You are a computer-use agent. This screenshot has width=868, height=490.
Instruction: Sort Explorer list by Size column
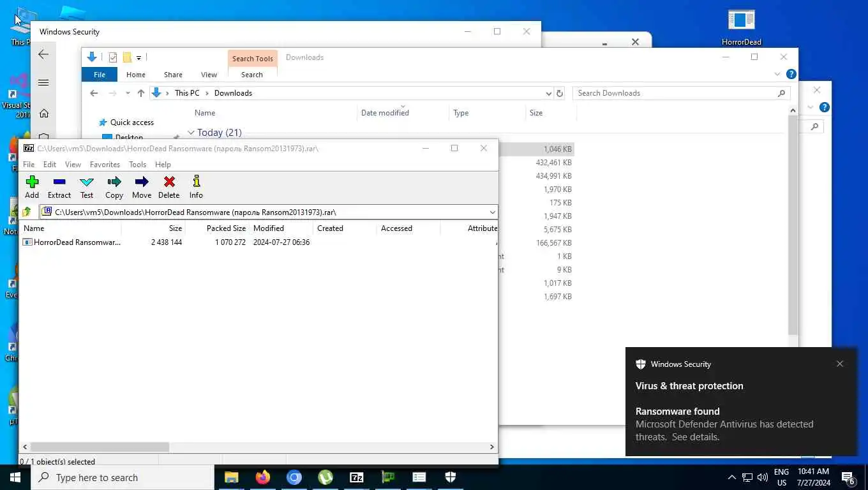[x=536, y=113]
